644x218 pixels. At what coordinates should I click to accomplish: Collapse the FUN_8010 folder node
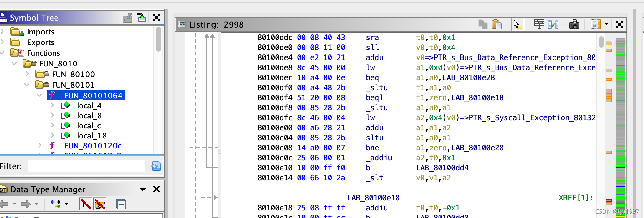click(x=14, y=64)
